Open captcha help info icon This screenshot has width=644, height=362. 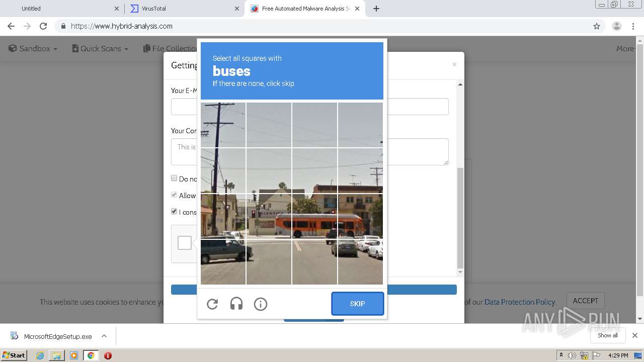[x=261, y=304]
